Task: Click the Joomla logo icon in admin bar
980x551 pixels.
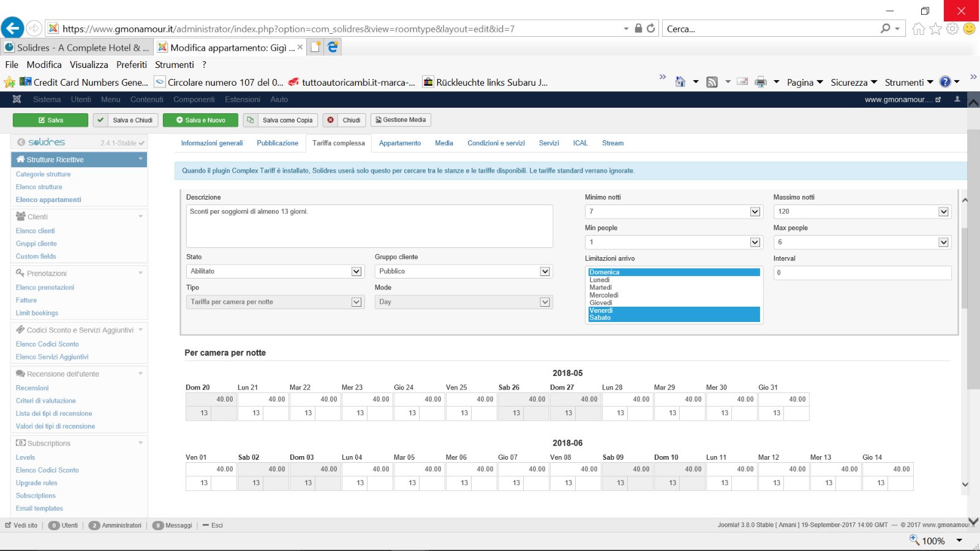Action: [x=17, y=99]
